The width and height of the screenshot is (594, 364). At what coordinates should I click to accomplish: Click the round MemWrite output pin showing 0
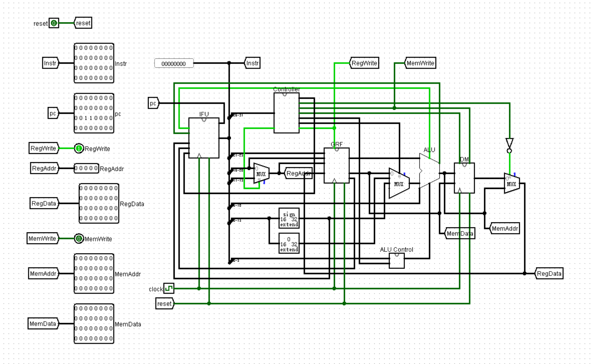79,238
